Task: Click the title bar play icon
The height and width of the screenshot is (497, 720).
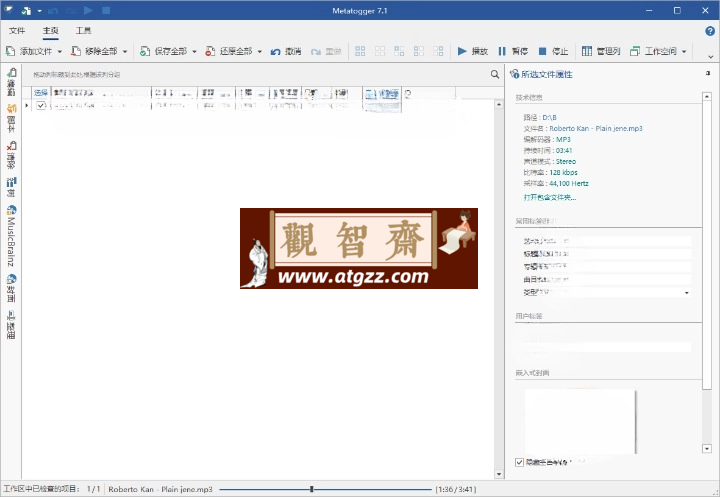Action: pyautogui.click(x=88, y=10)
